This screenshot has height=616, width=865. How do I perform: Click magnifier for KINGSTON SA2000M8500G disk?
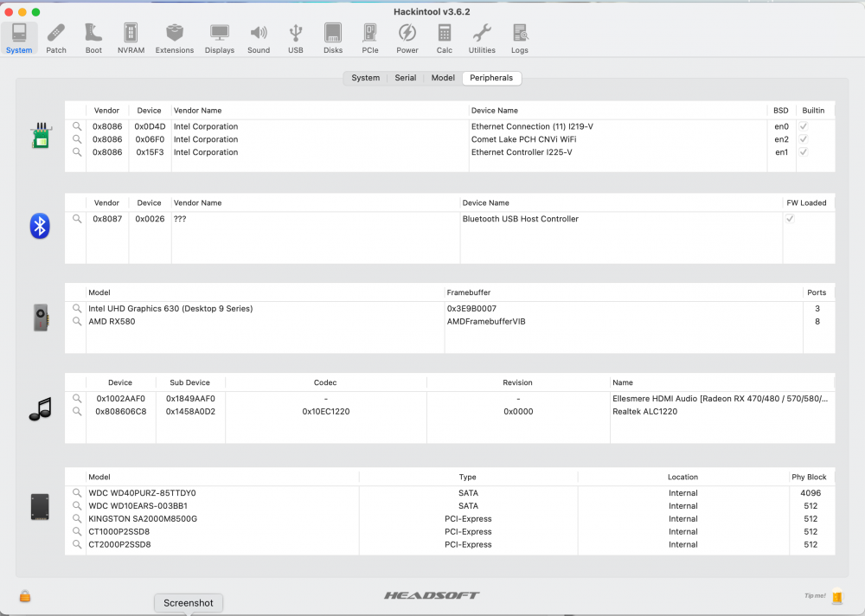click(x=77, y=518)
